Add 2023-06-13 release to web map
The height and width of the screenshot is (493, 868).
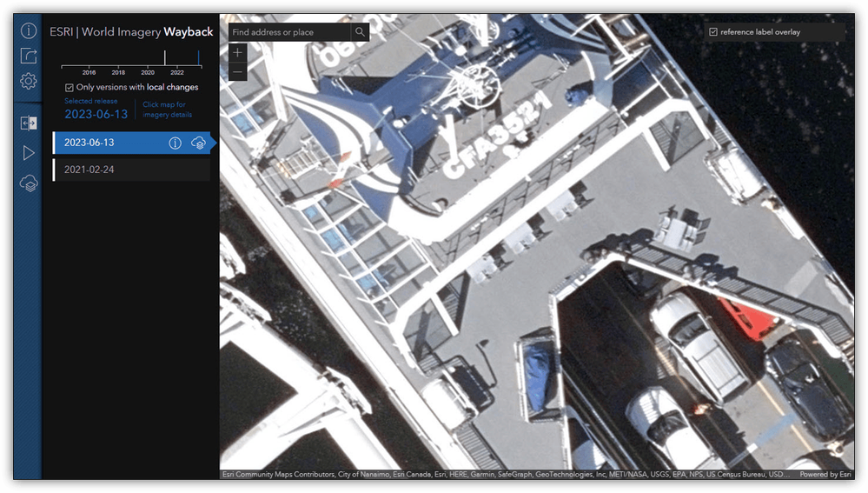point(198,143)
